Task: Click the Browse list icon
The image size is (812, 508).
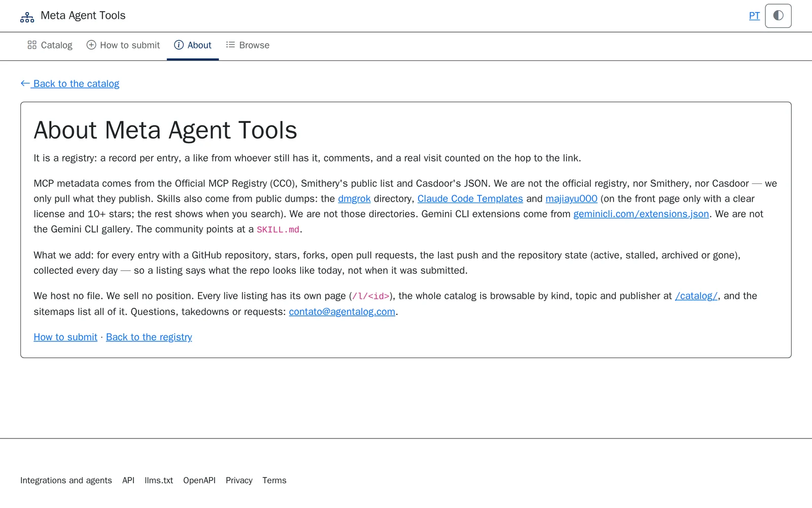Action: coord(230,45)
